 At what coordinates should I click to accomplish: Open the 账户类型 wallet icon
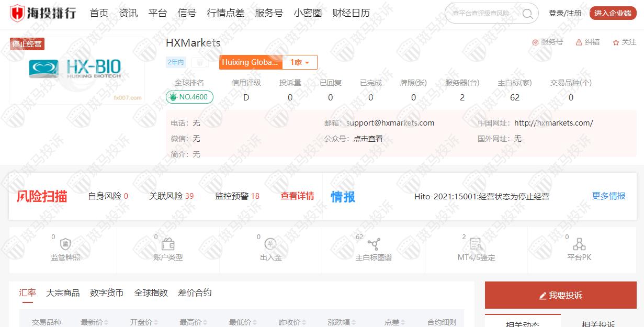(168, 244)
